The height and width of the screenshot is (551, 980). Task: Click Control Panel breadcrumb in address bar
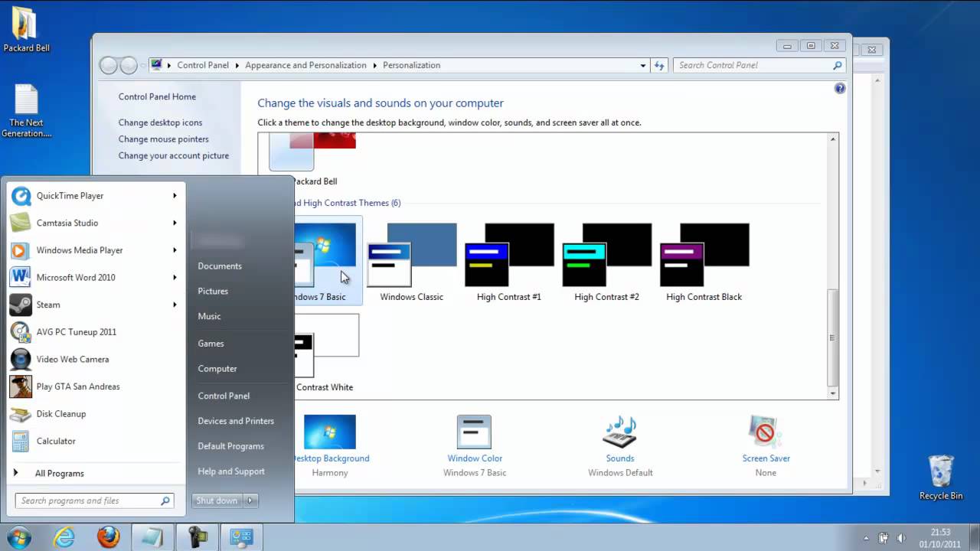tap(203, 66)
